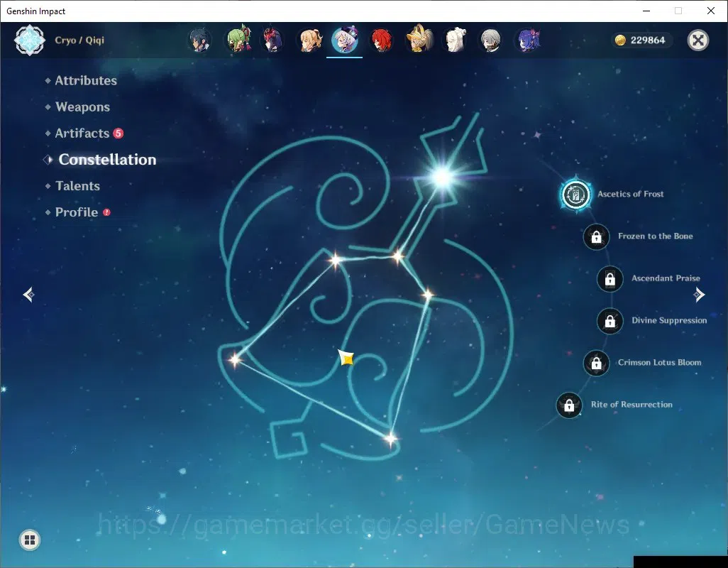This screenshot has width=728, height=568.
Task: Open the grid menu icon at bottom left
Action: click(30, 540)
